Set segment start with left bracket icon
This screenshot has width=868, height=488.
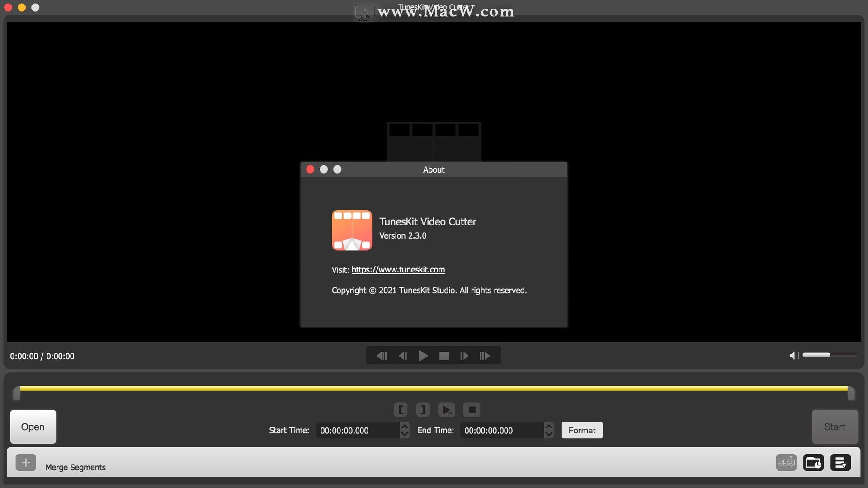[x=401, y=410]
